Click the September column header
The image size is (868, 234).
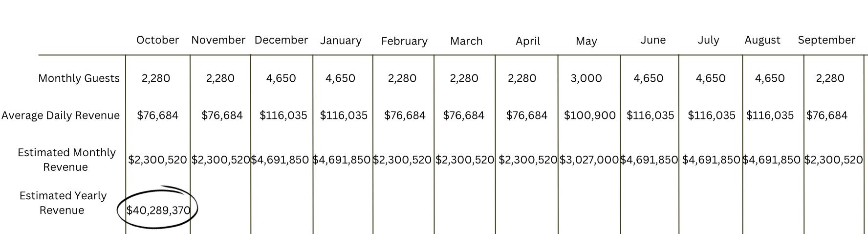pos(826,40)
